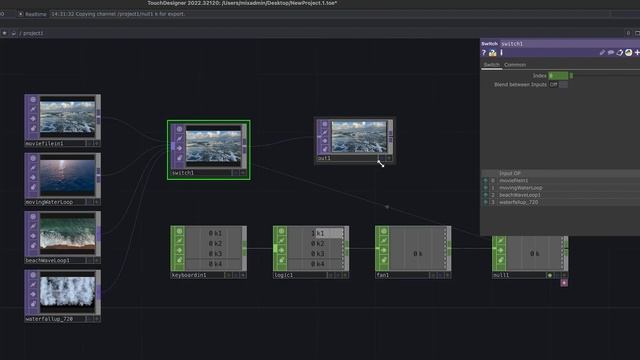This screenshot has height=360, width=640.
Task: Select the moviefilein1 node thumbnail
Action: pyautogui.click(x=67, y=116)
